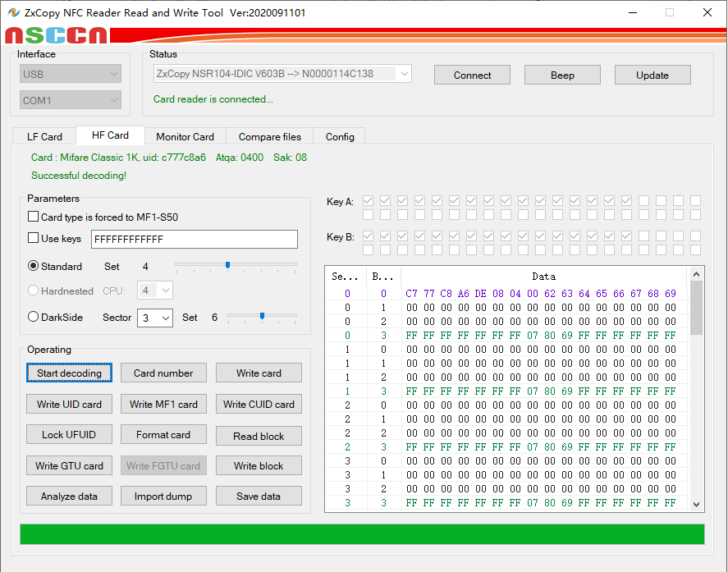This screenshot has width=728, height=572.
Task: Click the Beep button
Action: tap(562, 75)
